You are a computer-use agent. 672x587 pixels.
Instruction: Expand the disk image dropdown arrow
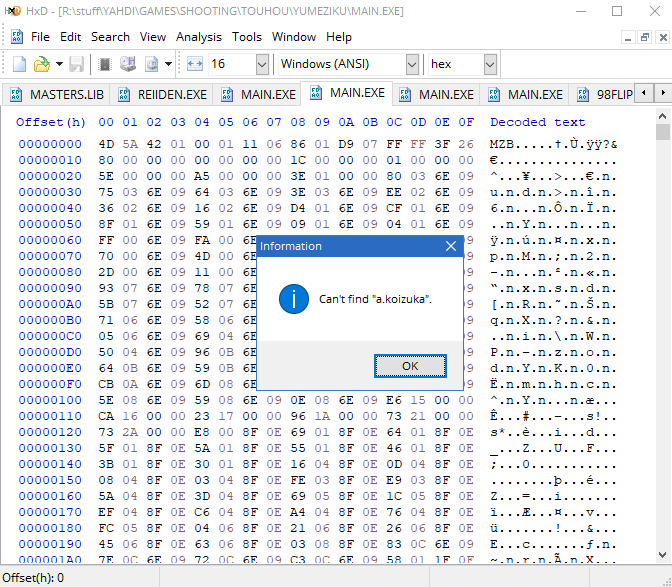pyautogui.click(x=168, y=64)
